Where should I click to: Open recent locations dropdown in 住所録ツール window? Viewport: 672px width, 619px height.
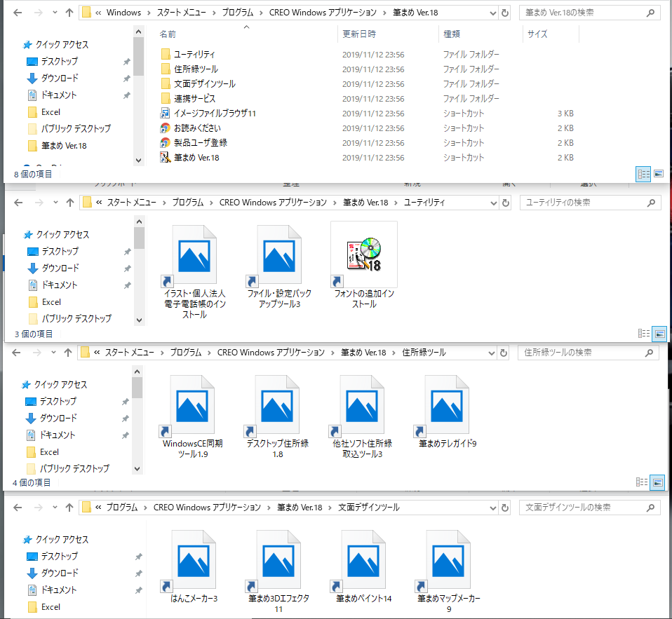coord(53,353)
